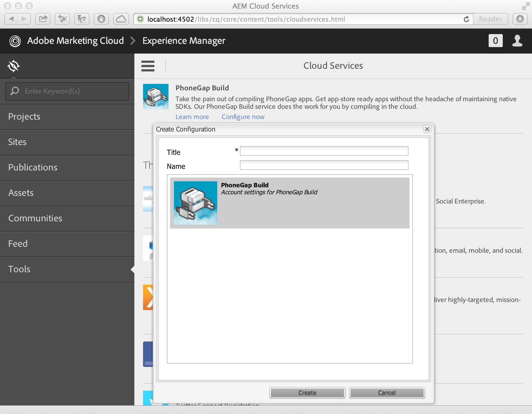The height and width of the screenshot is (414, 532).
Task: Open Sites in the side rail
Action: point(67,142)
